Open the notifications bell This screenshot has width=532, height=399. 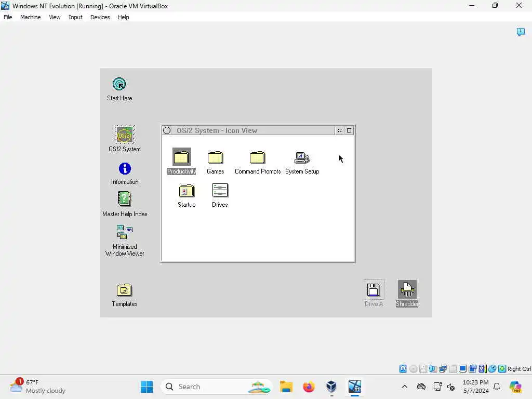[x=497, y=387]
